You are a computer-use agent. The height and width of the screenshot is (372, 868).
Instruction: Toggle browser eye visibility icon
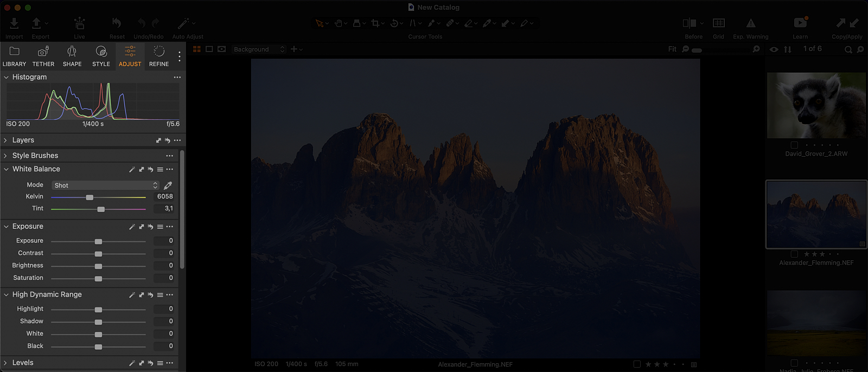(x=774, y=49)
